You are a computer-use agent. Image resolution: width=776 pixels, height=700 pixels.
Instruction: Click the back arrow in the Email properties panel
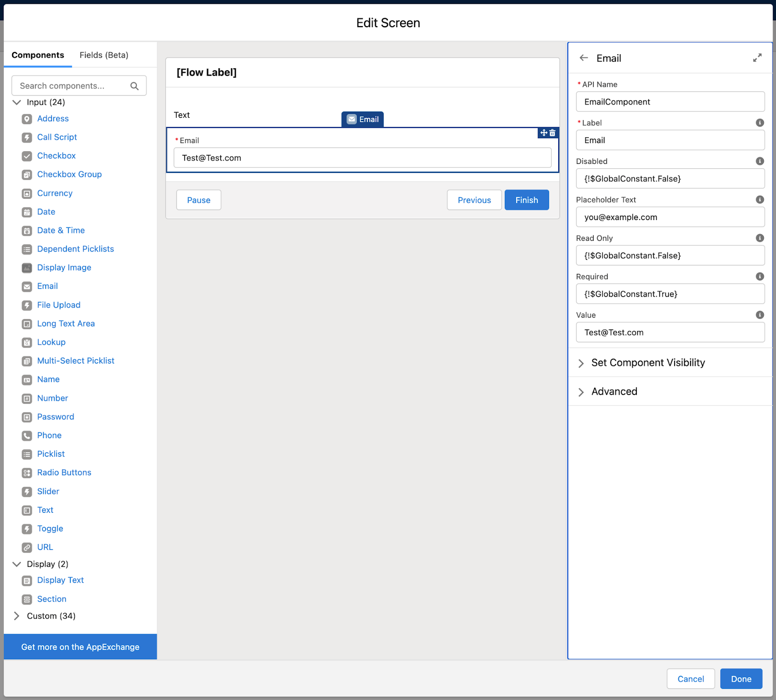click(x=583, y=58)
